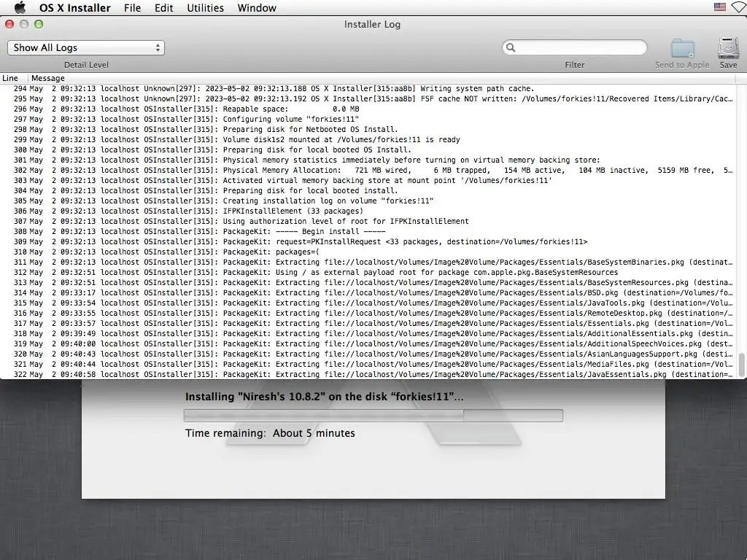
Task: Select line 319 AdditionalSpeechVoices.pkg entry
Action: point(368,344)
